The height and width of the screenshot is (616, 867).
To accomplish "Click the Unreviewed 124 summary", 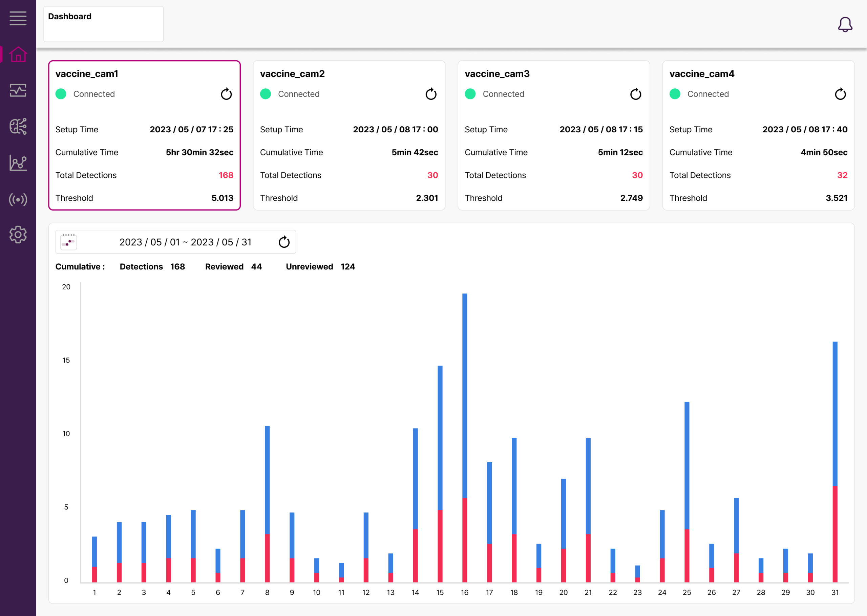I will coord(320,267).
